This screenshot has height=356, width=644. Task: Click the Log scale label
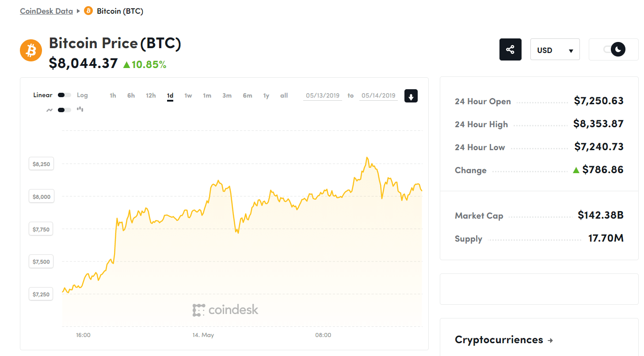tap(82, 95)
